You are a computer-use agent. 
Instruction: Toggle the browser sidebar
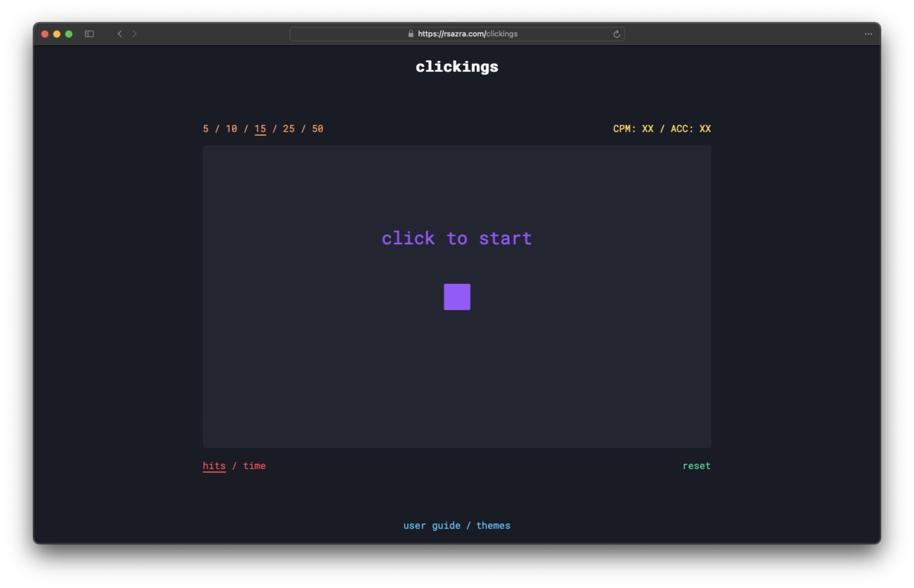[x=89, y=34]
